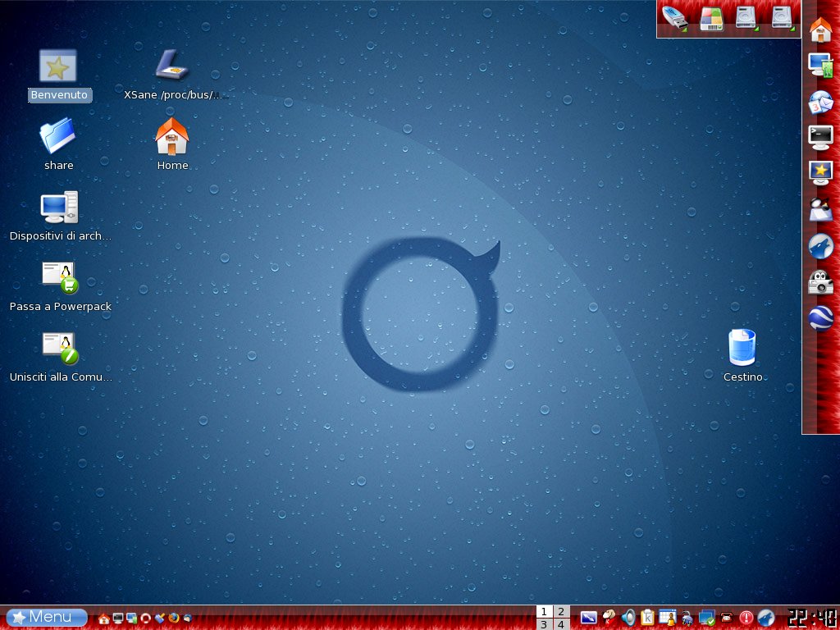Open the speaker volume tray icon

click(x=628, y=619)
